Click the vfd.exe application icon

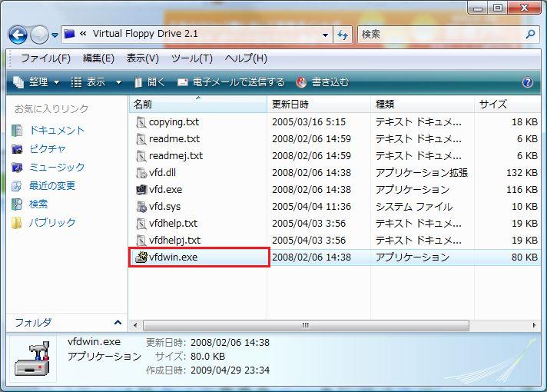(x=141, y=190)
